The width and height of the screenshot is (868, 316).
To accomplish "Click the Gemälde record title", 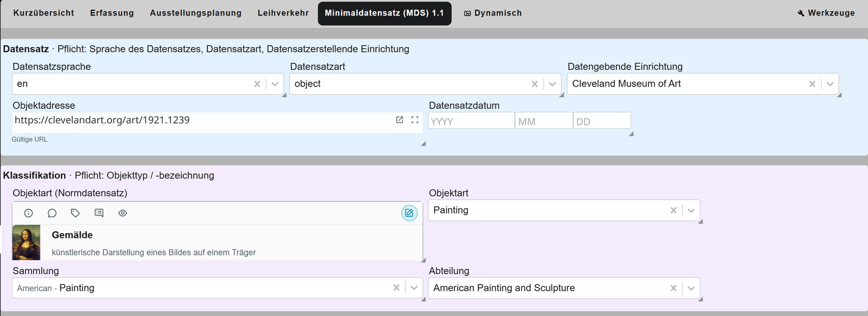I will (72, 235).
